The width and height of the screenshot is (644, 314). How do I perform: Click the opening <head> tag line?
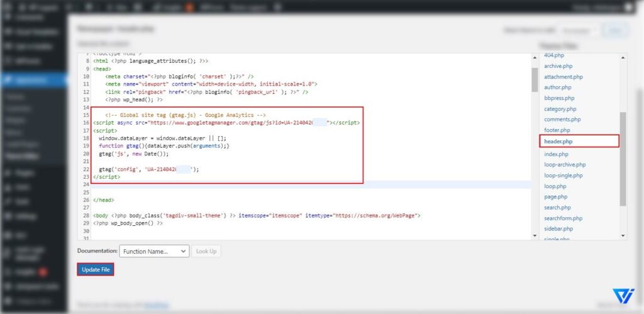(x=102, y=69)
